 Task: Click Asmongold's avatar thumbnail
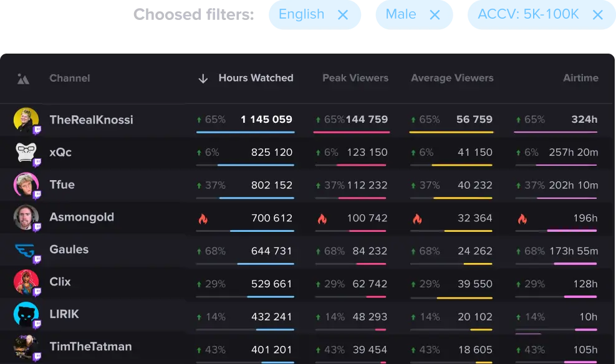26,217
